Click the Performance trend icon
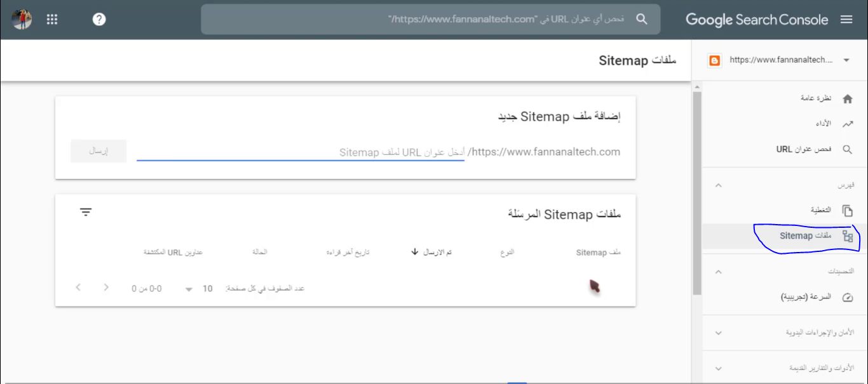 point(847,124)
